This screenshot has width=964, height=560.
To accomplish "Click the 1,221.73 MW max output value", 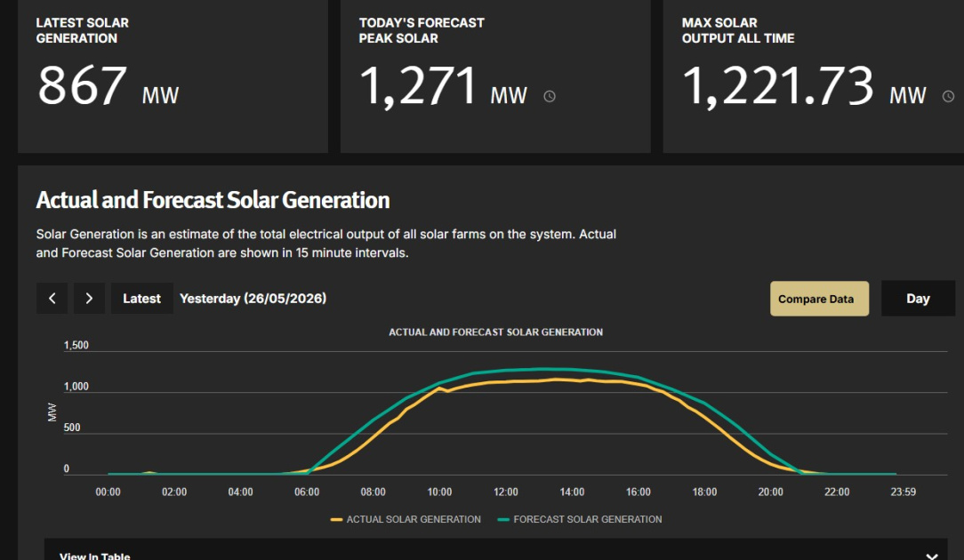I will tap(804, 87).
